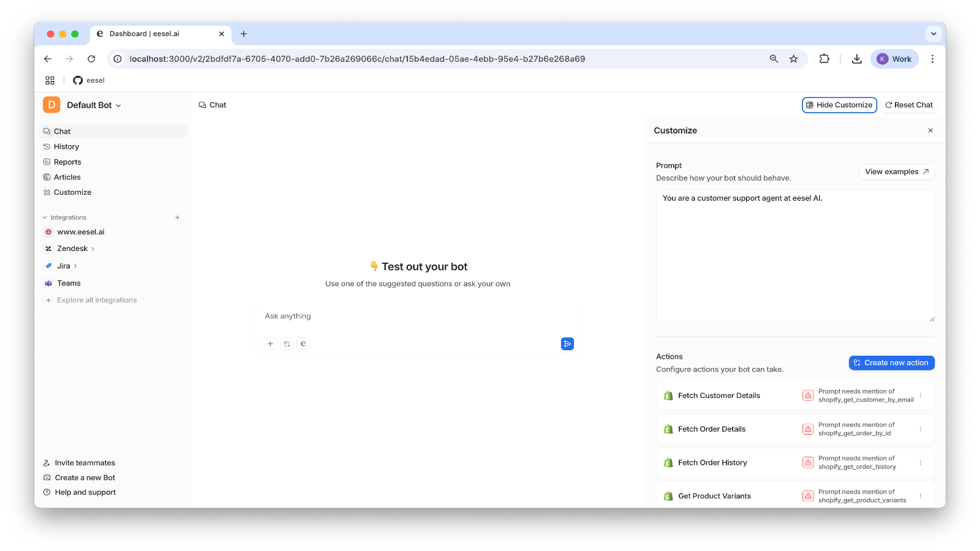This screenshot has height=551, width=980.
Task: Toggle the Hide Customize panel button
Action: 839,105
